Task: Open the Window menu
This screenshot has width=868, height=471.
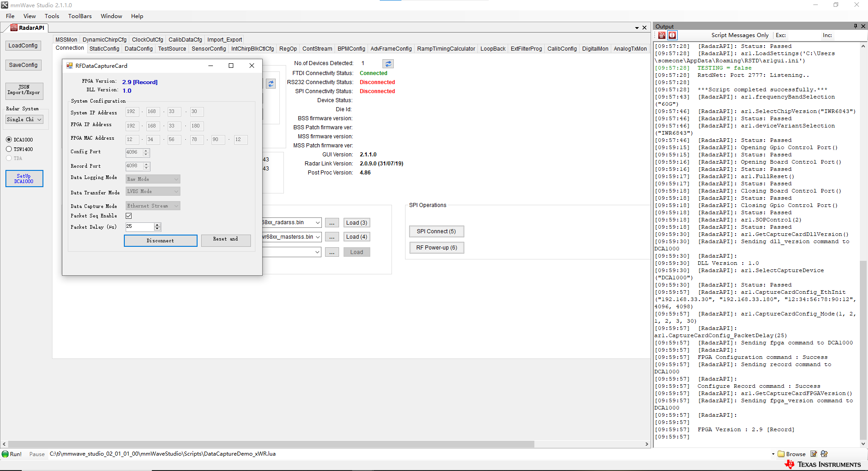Action: pyautogui.click(x=111, y=16)
